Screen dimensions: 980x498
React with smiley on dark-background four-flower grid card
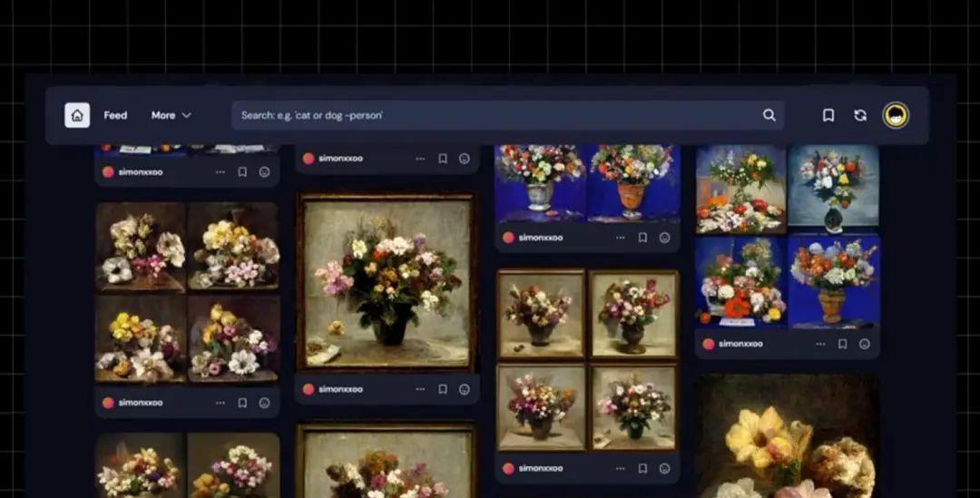tap(264, 403)
